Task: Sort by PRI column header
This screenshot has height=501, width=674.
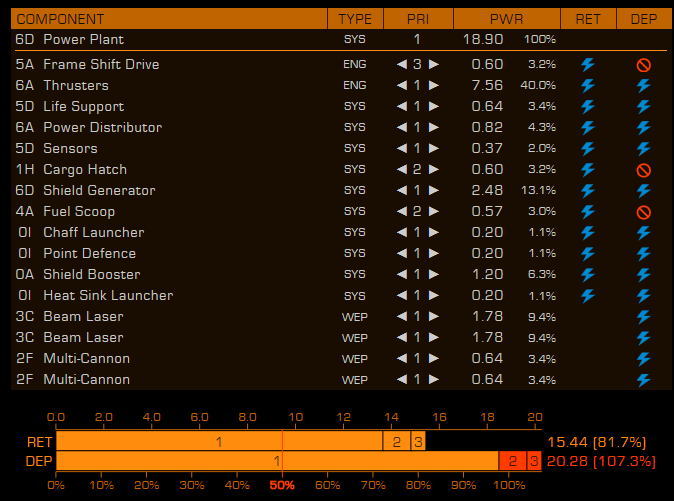Action: 418,19
